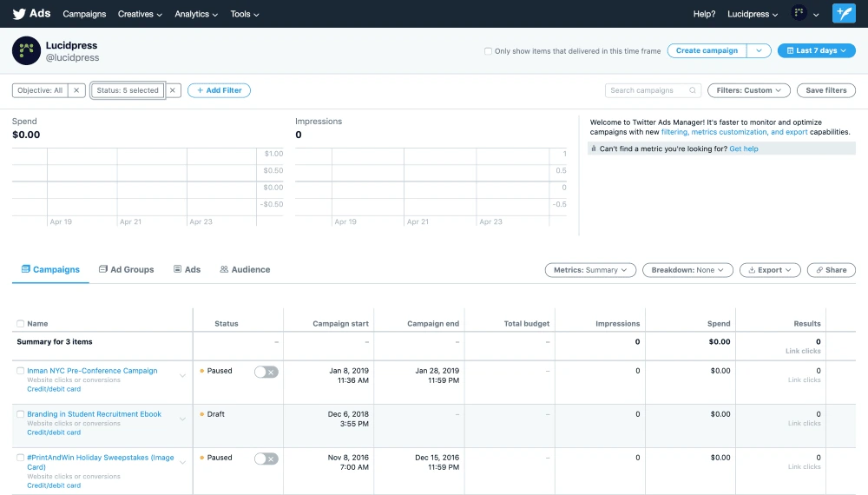
Task: Open the Metrics: Summary dropdown
Action: (590, 270)
